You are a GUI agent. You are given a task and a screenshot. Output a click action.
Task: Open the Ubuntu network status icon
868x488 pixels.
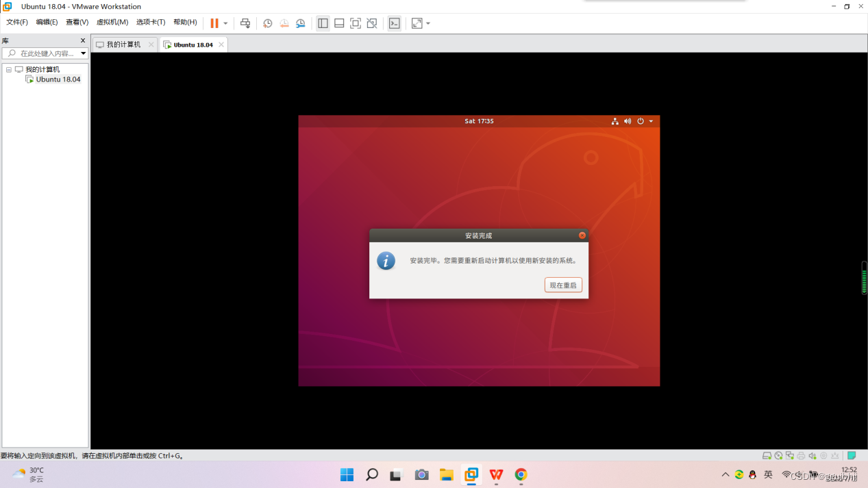click(x=615, y=121)
